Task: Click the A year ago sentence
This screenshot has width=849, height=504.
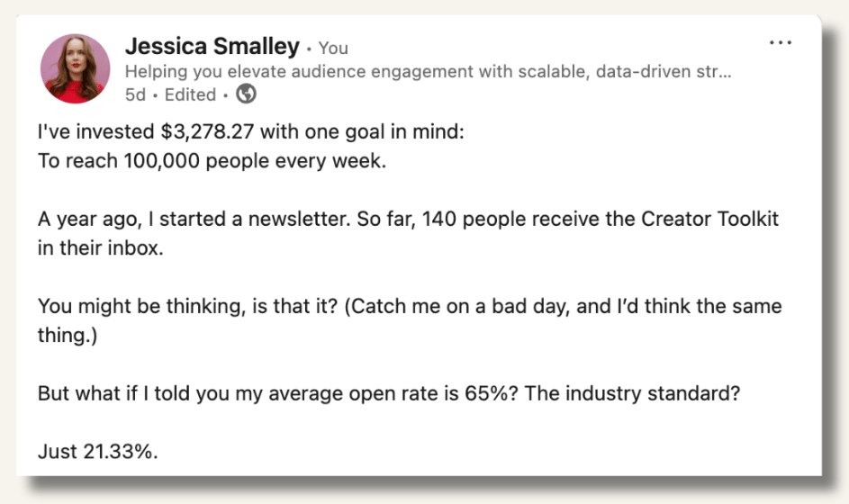Action: [x=194, y=220]
